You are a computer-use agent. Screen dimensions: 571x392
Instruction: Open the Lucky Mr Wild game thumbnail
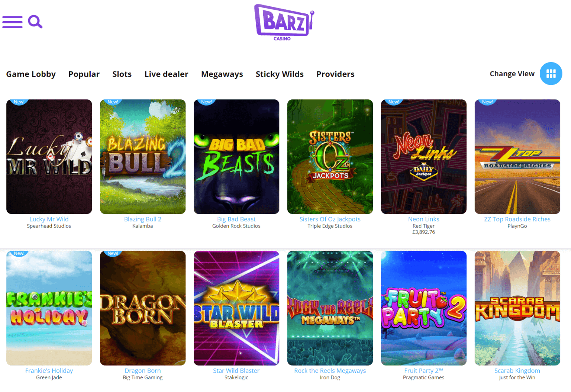point(49,157)
